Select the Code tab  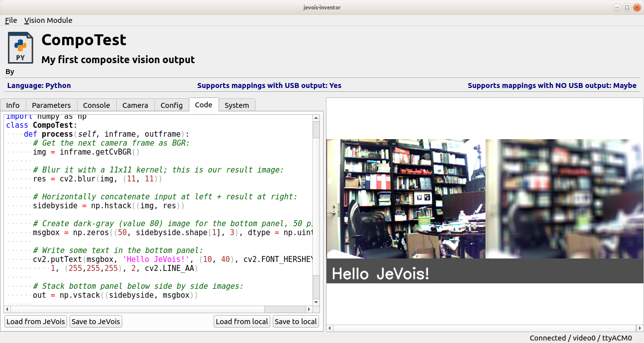pyautogui.click(x=204, y=105)
